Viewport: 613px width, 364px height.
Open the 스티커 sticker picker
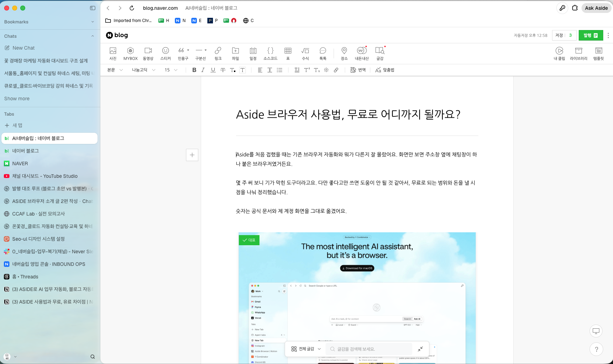(165, 53)
